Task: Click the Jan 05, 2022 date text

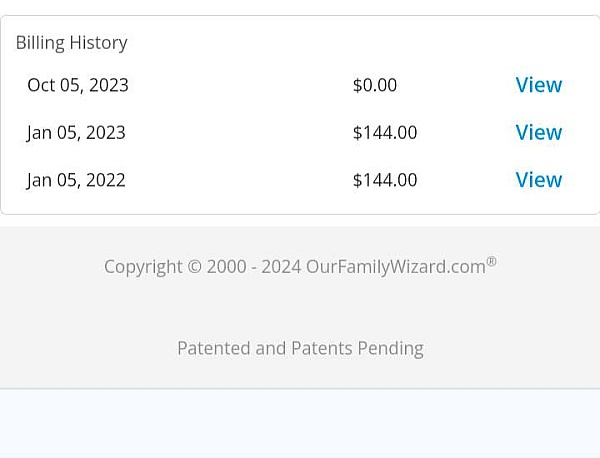Action: click(x=76, y=180)
